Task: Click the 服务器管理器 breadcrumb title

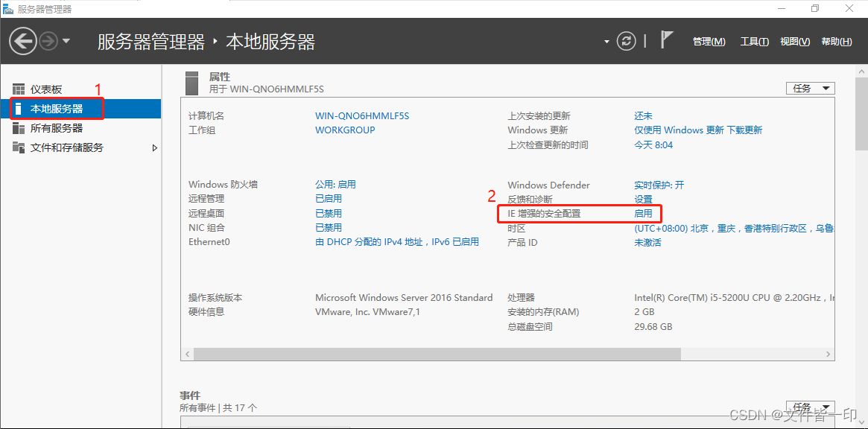Action: tap(151, 42)
